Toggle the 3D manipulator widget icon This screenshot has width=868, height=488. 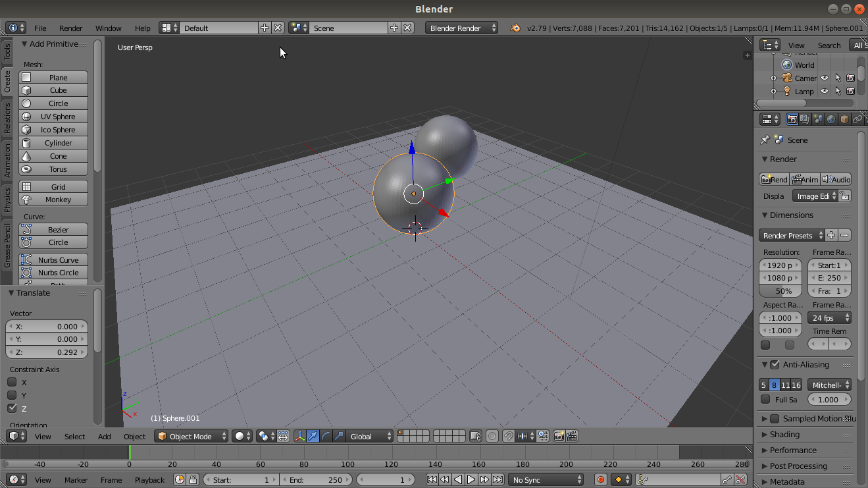300,436
